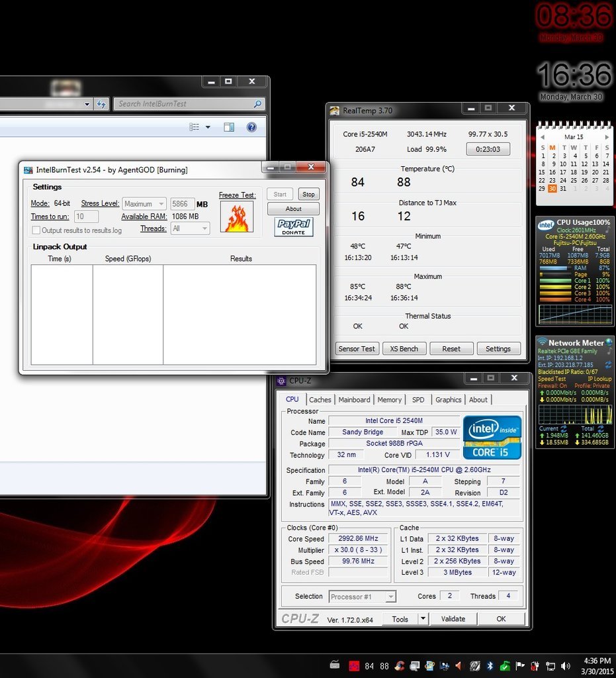Toggle Output results to results.log checkbox

tap(36, 230)
